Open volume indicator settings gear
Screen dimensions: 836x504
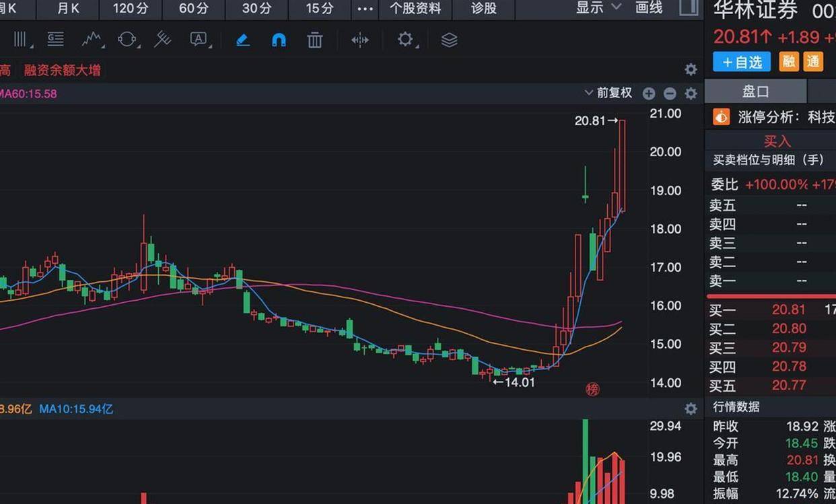[x=691, y=408]
